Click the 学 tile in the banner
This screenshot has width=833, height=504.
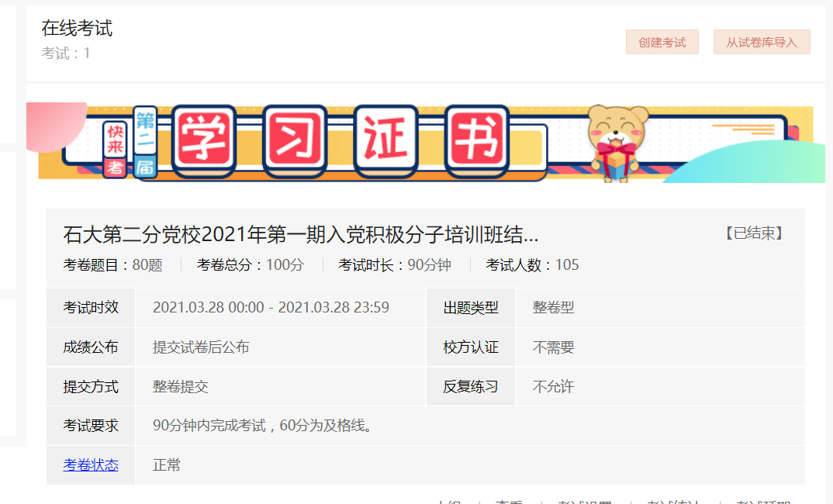(x=203, y=141)
